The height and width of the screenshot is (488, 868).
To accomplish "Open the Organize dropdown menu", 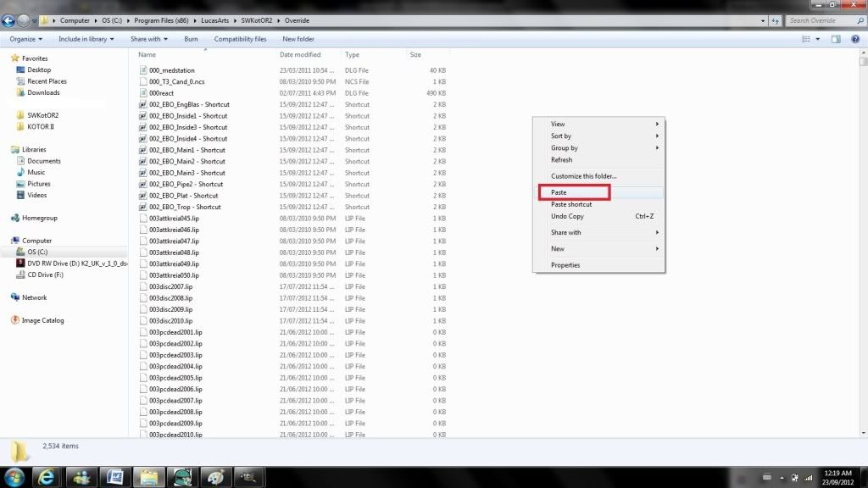I will pyautogui.click(x=25, y=39).
